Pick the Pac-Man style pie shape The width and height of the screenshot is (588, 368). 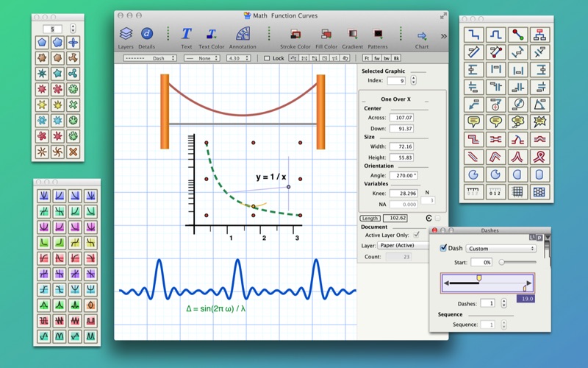pos(473,174)
